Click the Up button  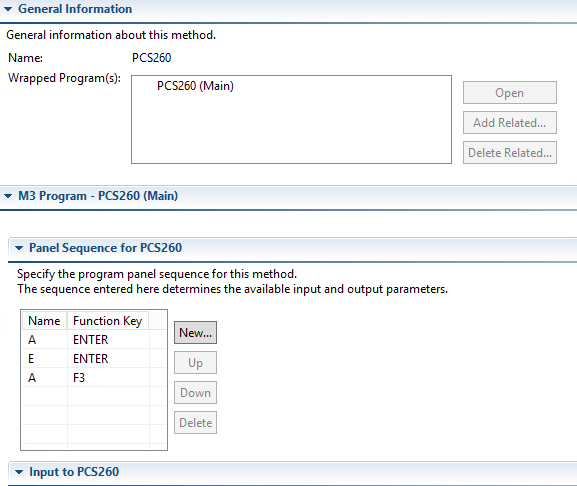[195, 363]
